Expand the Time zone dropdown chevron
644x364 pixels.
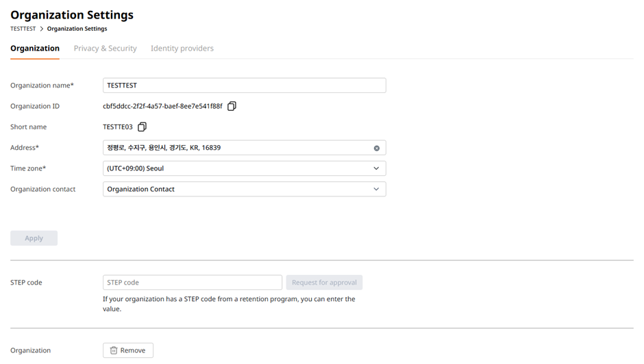[376, 168]
